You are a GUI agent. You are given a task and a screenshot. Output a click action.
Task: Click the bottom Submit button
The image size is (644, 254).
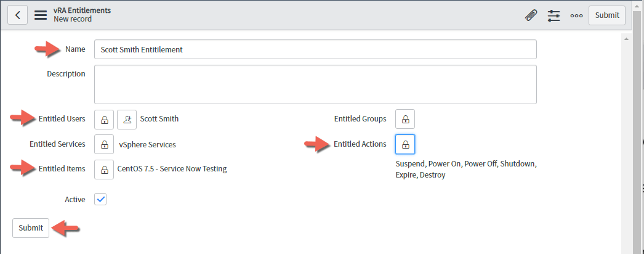[x=31, y=228]
